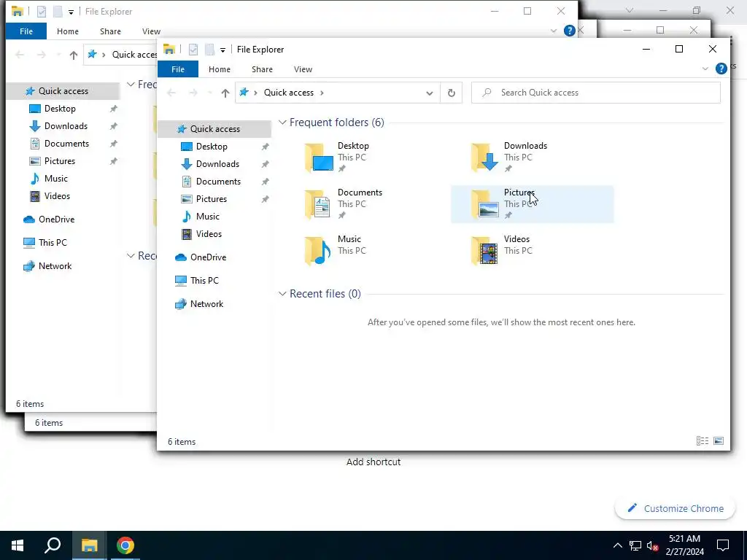Select Downloads in front window sidebar
This screenshot has width=747, height=560.
click(217, 164)
